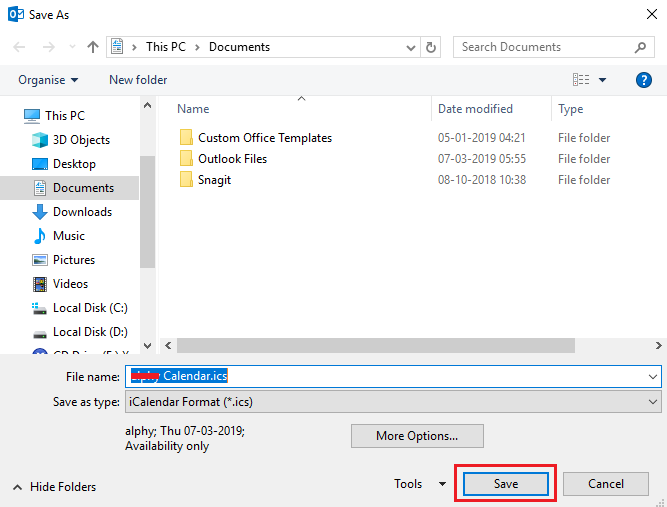Open the help question mark icon
Image resolution: width=667 pixels, height=507 pixels.
pos(644,80)
